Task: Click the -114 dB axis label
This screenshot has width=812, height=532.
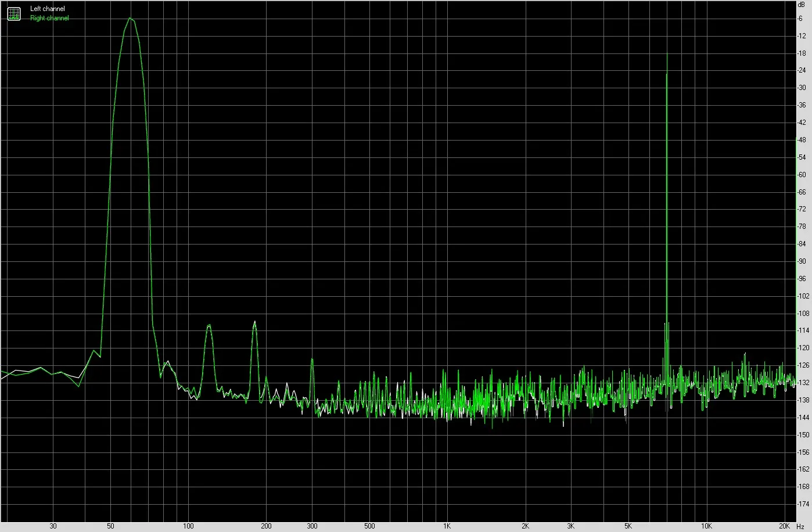Action: [803, 331]
